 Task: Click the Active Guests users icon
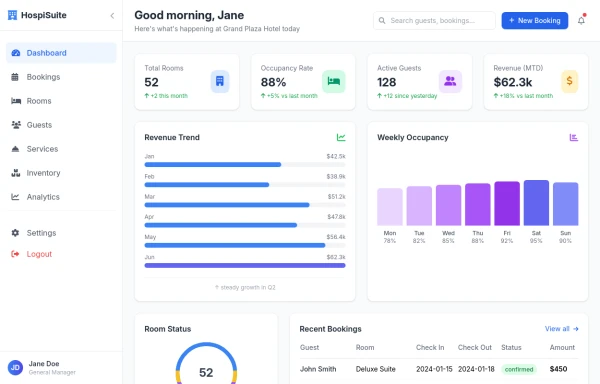tap(450, 81)
